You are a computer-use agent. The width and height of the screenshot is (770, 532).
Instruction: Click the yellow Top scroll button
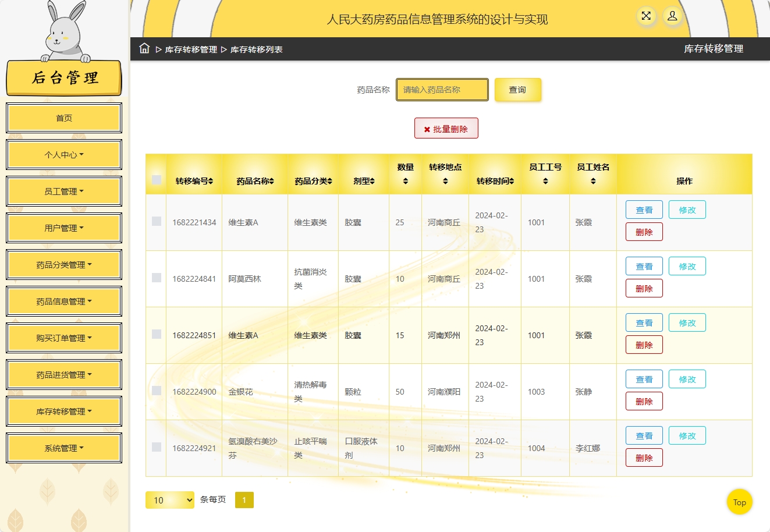point(739,502)
